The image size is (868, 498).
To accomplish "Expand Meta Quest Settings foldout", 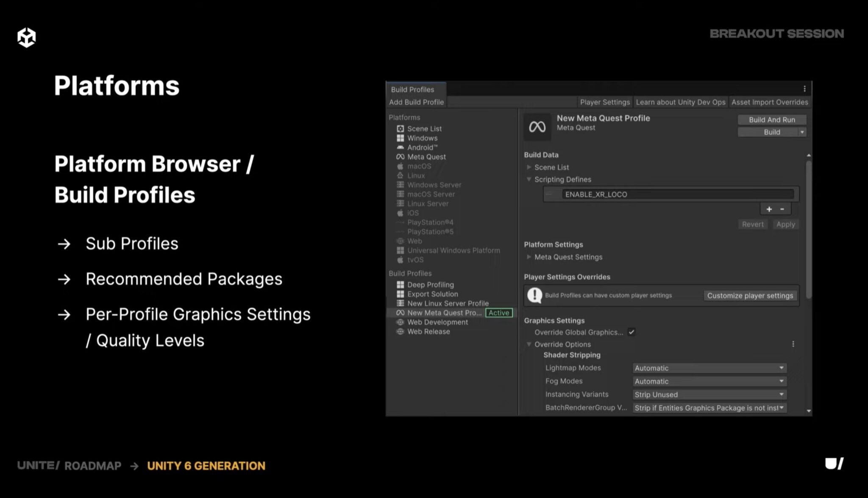I will click(x=529, y=257).
